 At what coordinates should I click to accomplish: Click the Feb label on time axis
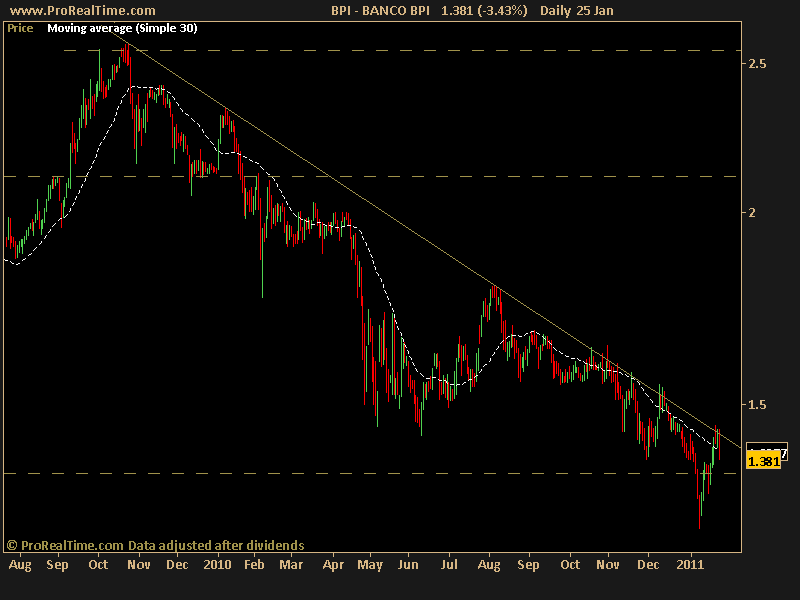(x=254, y=565)
